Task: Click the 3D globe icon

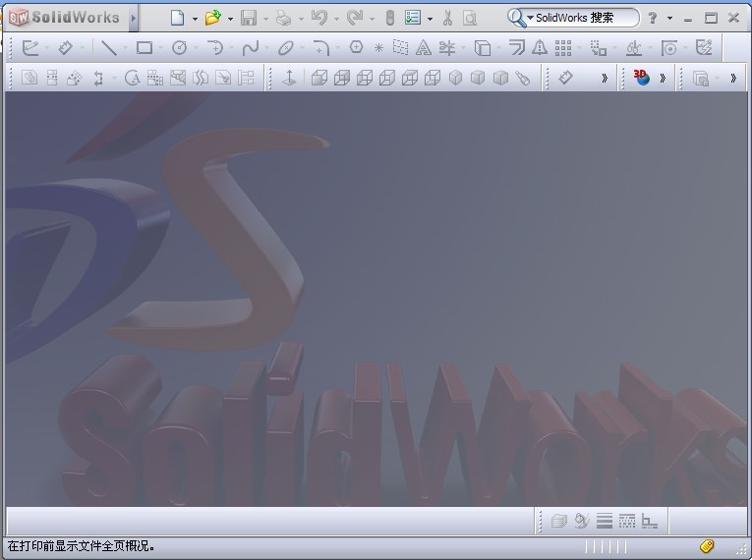Action: [642, 78]
